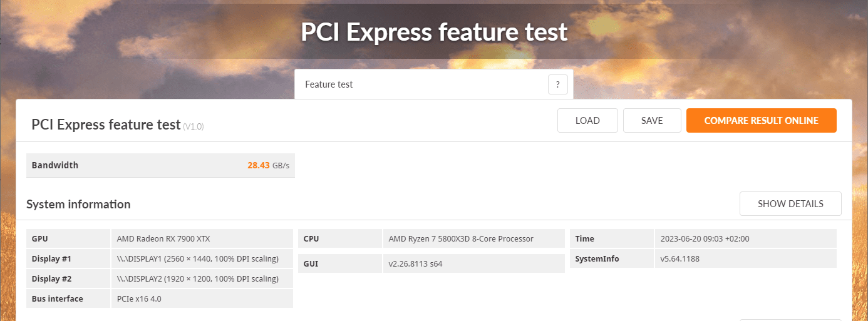The height and width of the screenshot is (321, 868).
Task: Expand system info with Show Details
Action: click(x=790, y=203)
